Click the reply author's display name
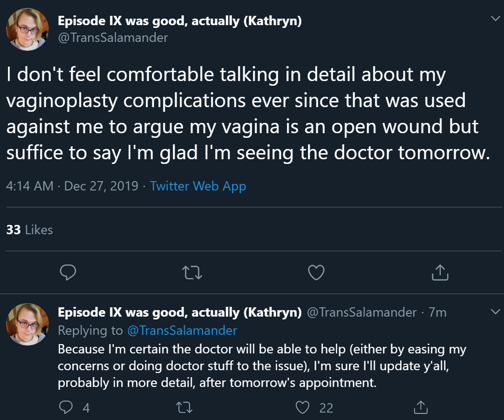Viewport: 504px width, 420px height. coord(179,312)
